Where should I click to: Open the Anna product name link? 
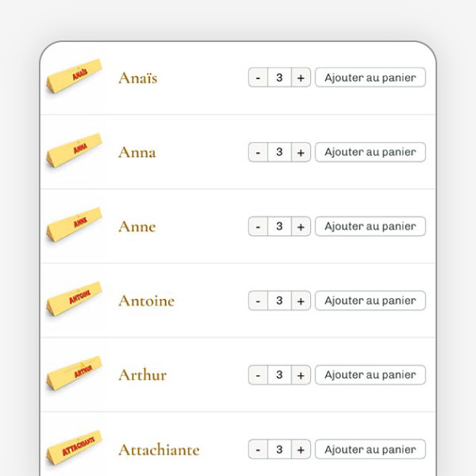tap(137, 152)
